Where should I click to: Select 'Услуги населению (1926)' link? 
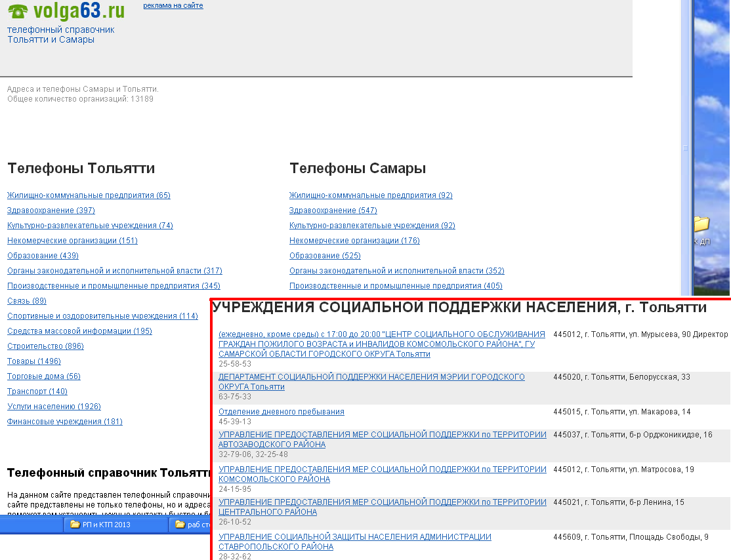tap(54, 407)
